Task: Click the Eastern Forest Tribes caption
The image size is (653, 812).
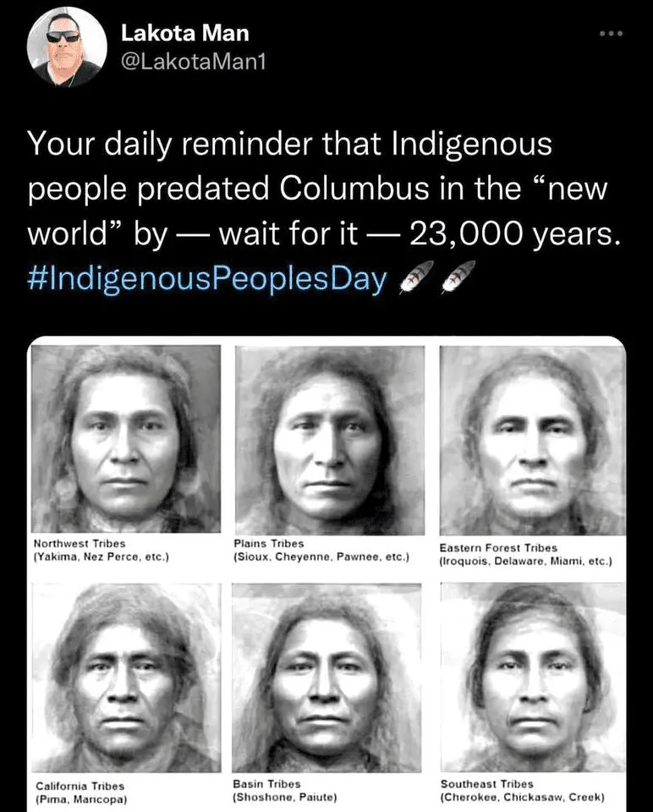Action: click(x=525, y=555)
